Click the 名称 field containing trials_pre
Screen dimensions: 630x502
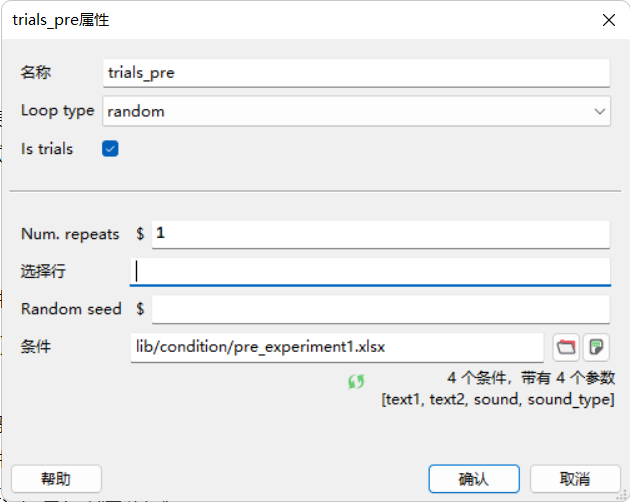coord(356,73)
